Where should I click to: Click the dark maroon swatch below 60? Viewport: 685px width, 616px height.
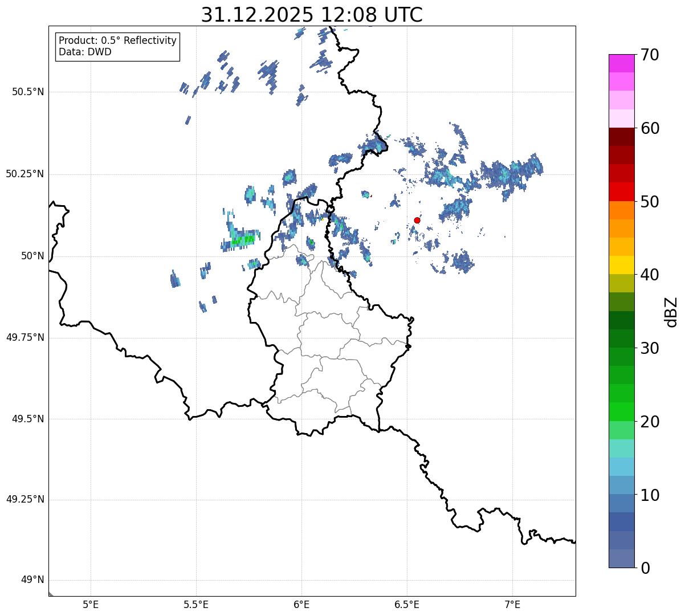tap(622, 137)
